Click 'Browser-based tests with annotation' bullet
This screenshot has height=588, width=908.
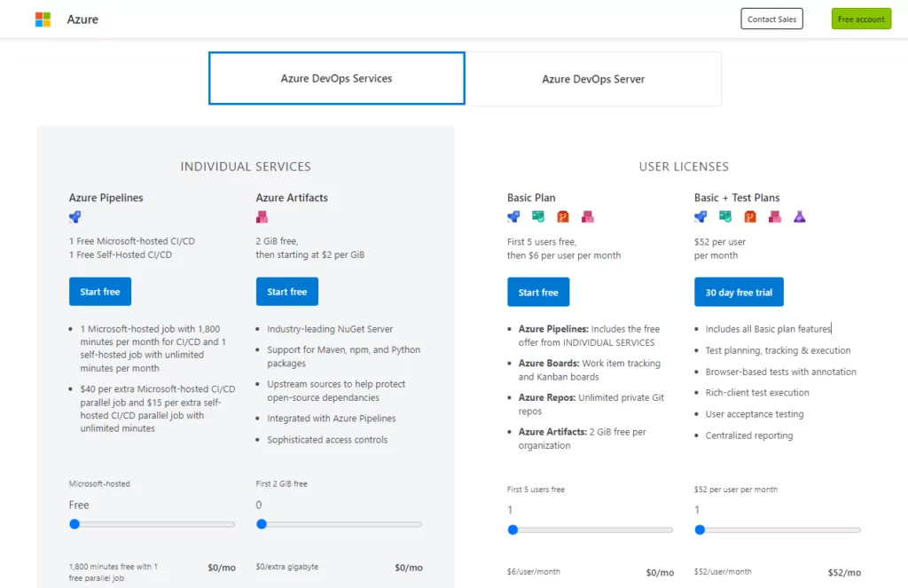point(780,372)
